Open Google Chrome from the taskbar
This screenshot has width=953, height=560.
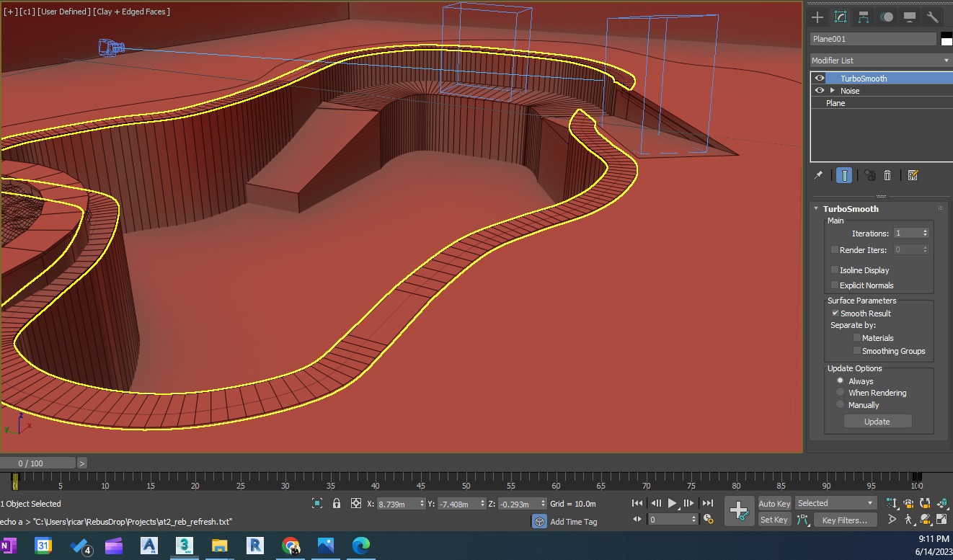point(291,546)
